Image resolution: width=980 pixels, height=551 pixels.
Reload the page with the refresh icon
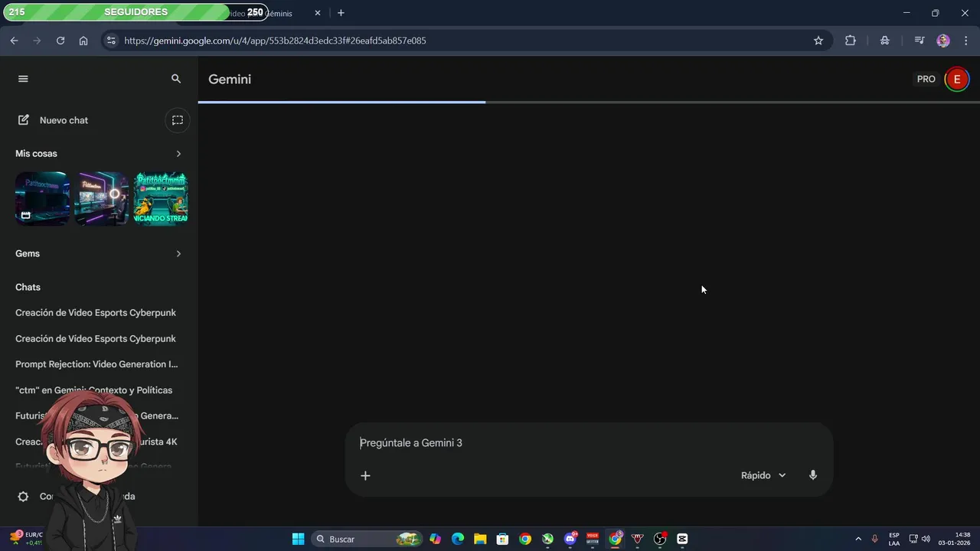[x=60, y=41]
